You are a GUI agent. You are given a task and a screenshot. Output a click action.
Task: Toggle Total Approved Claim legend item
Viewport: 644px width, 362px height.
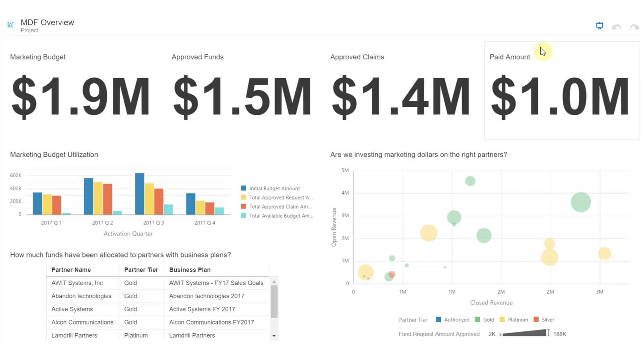click(280, 207)
